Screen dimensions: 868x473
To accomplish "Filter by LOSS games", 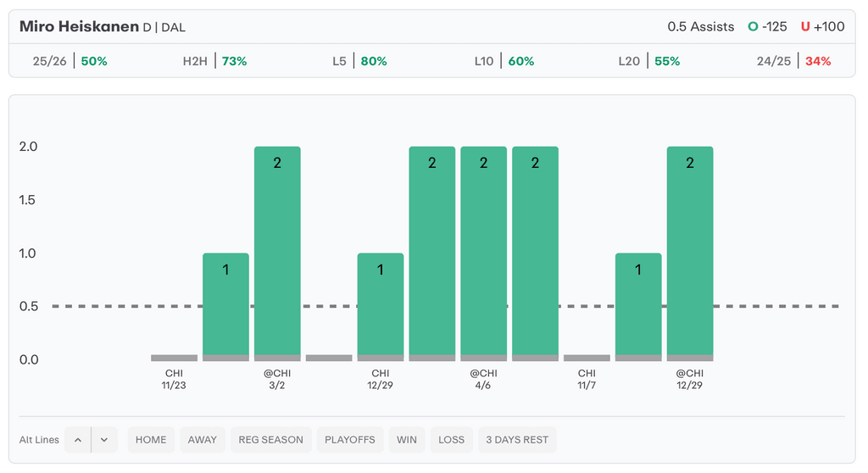I will [x=451, y=440].
